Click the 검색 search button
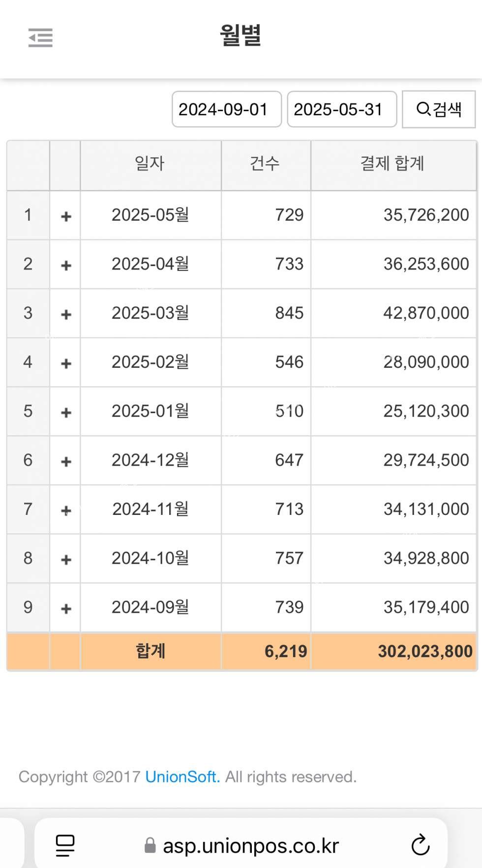Screen dimensions: 482x868 point(439,109)
